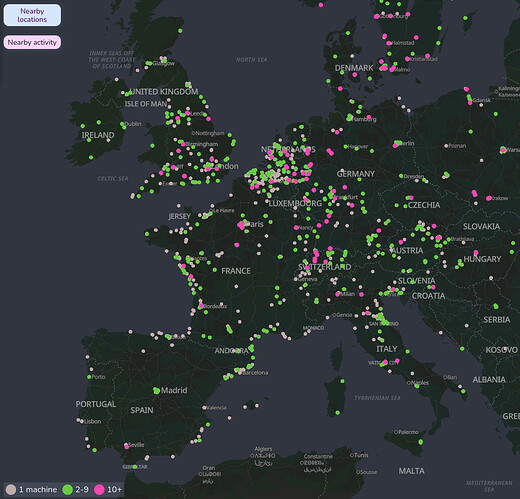Open the Nearby locations panel
This screenshot has width=520, height=499.
click(32, 15)
